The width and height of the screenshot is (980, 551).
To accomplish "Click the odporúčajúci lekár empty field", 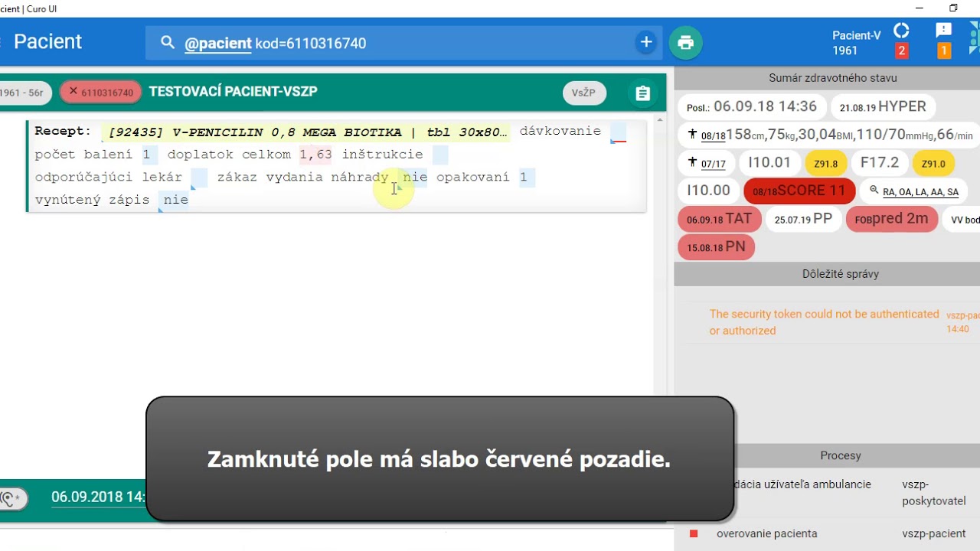I will tap(199, 178).
